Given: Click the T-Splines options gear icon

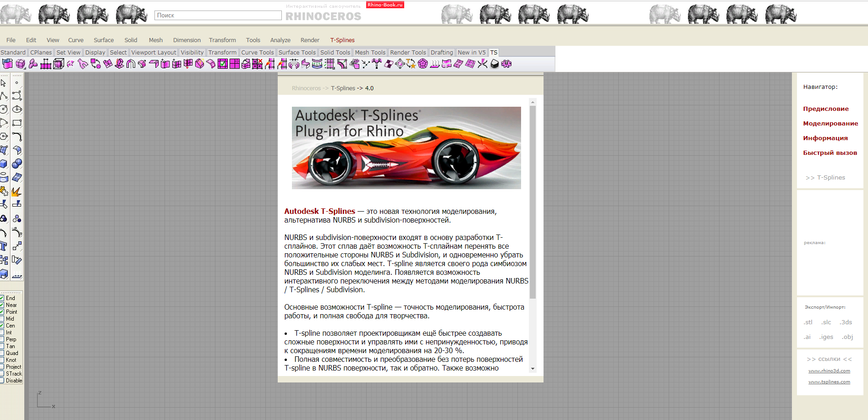Looking at the screenshot, I should (x=506, y=64).
